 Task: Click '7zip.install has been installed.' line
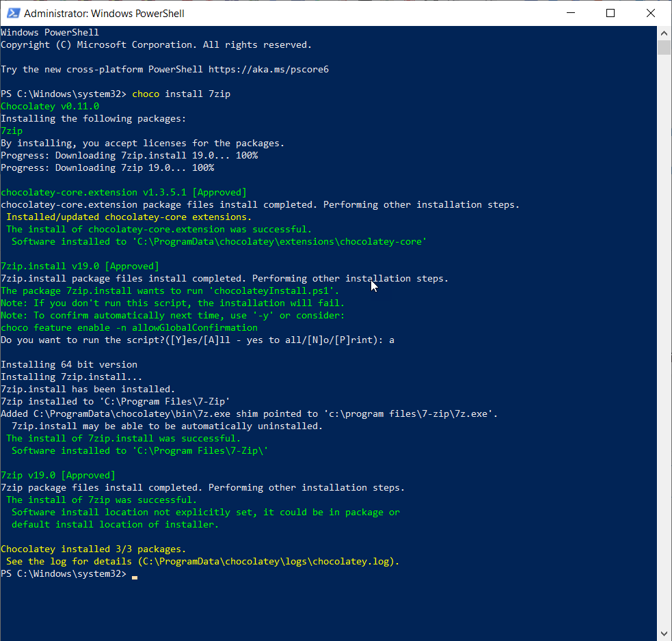pyautogui.click(x=88, y=390)
